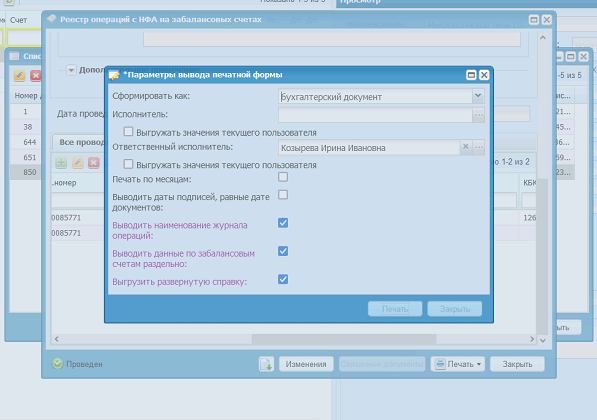Click Закрыть in the print parameters dialog
This screenshot has height=420, width=597.
(x=455, y=309)
